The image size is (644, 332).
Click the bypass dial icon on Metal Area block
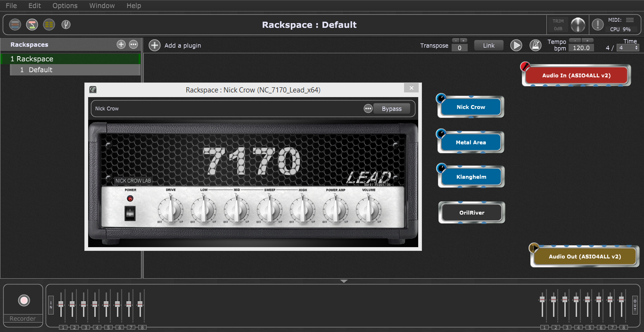click(x=441, y=133)
